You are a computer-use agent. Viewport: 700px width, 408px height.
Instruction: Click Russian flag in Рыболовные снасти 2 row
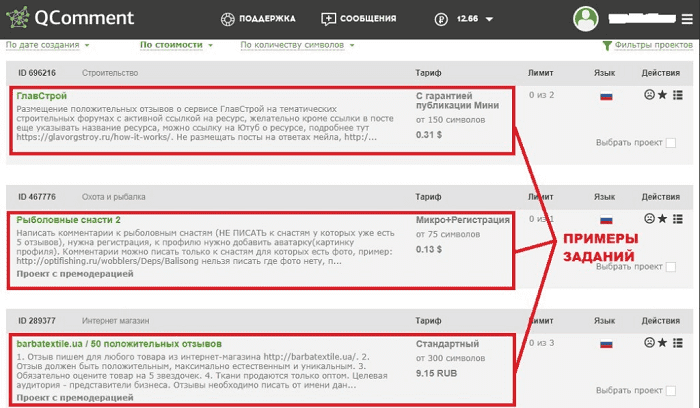click(x=606, y=220)
